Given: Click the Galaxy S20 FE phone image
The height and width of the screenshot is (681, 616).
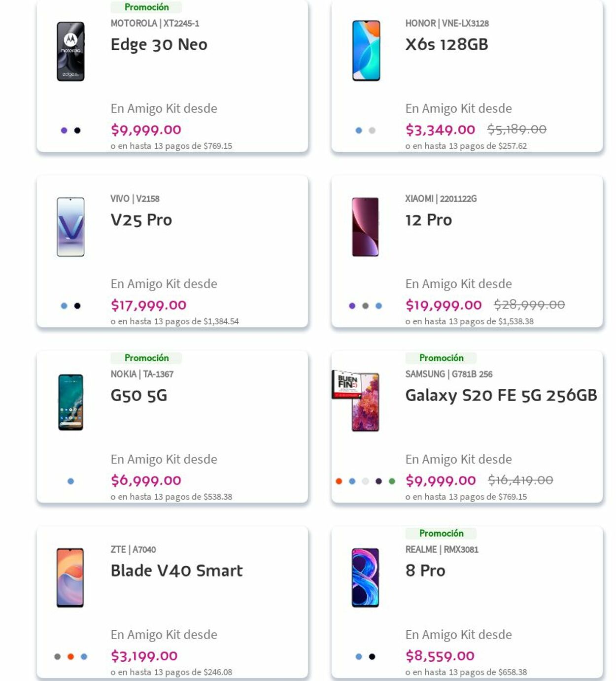Looking at the screenshot, I should (365, 402).
